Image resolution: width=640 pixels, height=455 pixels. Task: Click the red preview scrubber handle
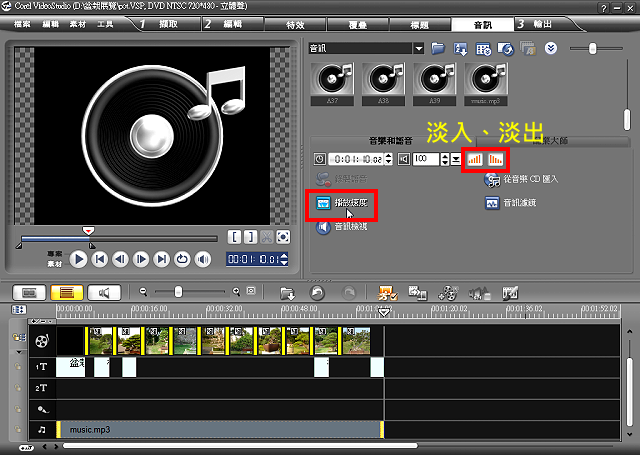click(x=88, y=231)
